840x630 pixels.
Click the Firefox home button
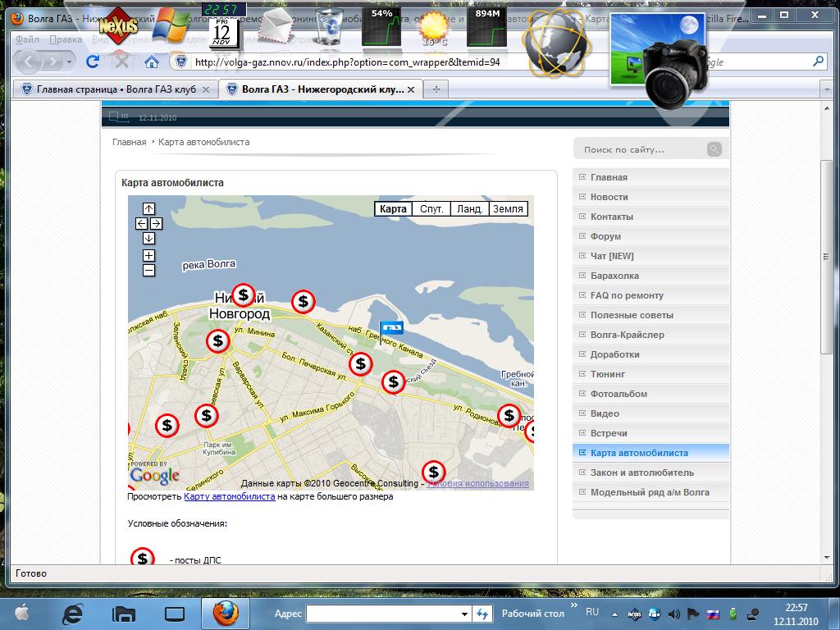152,62
